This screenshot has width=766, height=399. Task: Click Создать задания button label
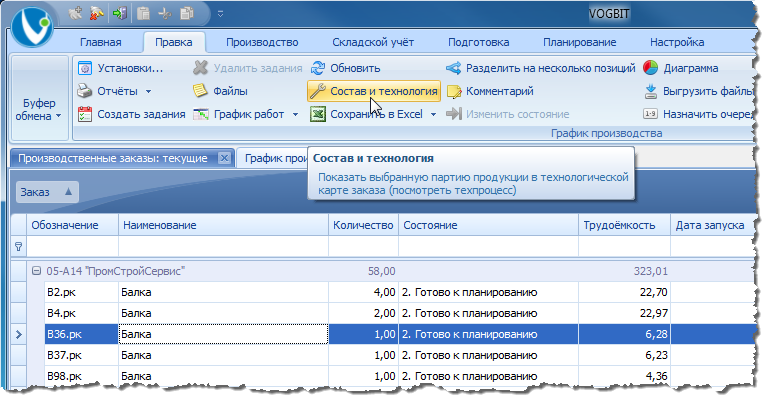141,114
